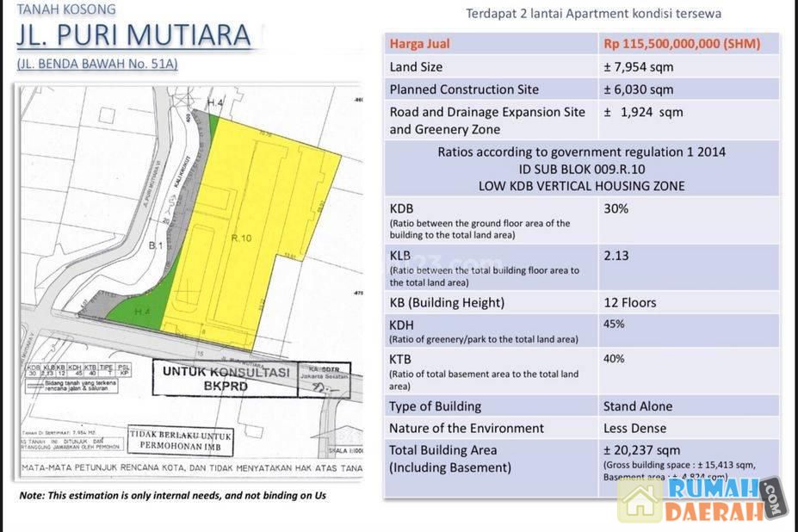Click the JL. PURI MUTIARA title
Screen dimensions: 798x532
point(134,35)
